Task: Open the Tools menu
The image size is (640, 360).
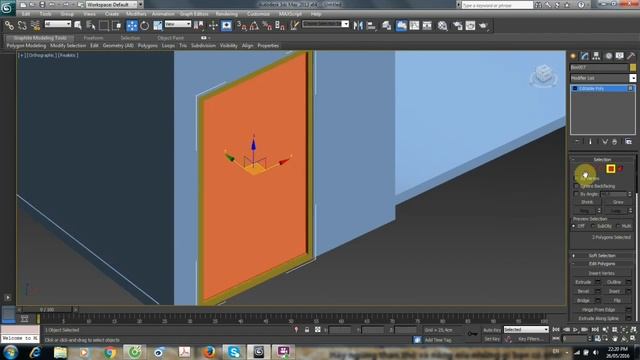Action: (x=45, y=14)
